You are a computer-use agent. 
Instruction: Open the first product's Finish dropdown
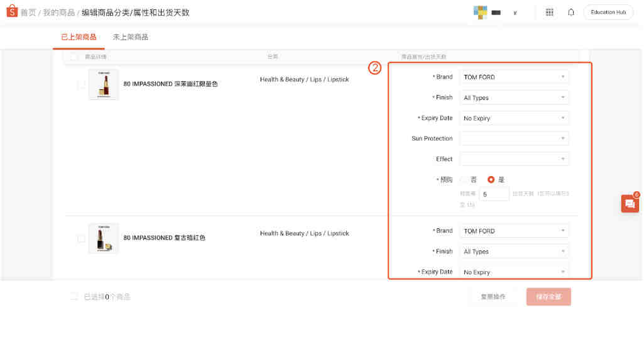(x=514, y=97)
